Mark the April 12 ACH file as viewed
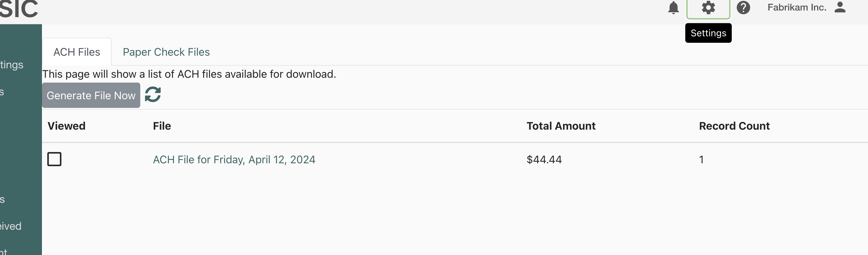Image resolution: width=868 pixels, height=255 pixels. coord(54,159)
